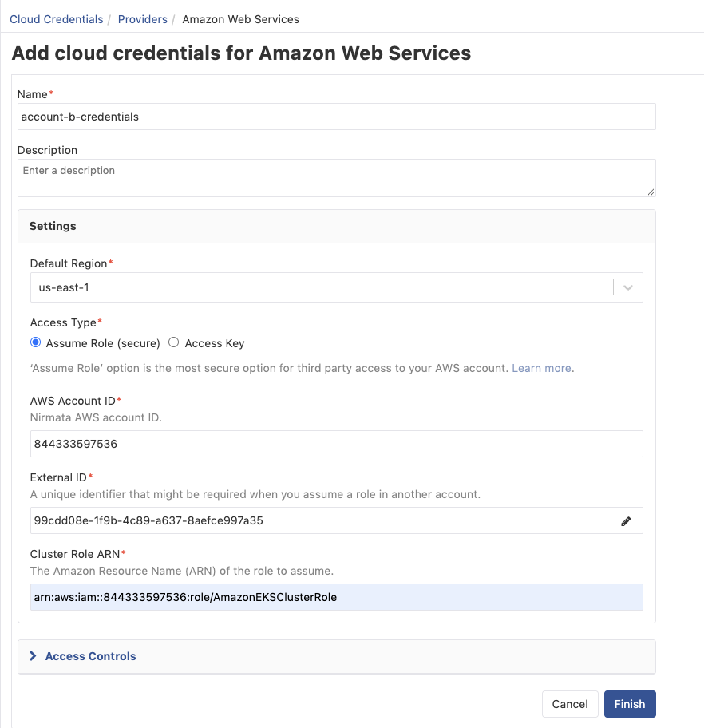Click the Cancel button
The image size is (704, 728).
tap(570, 704)
